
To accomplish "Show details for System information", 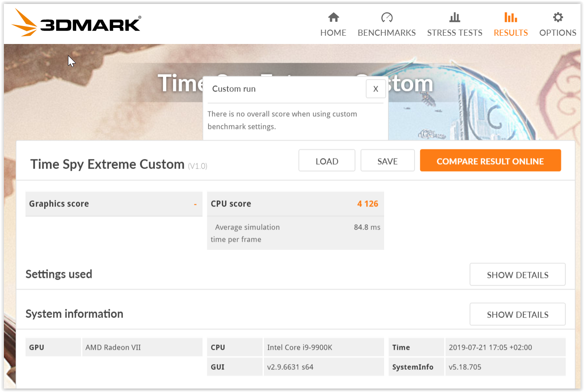I will pyautogui.click(x=517, y=314).
